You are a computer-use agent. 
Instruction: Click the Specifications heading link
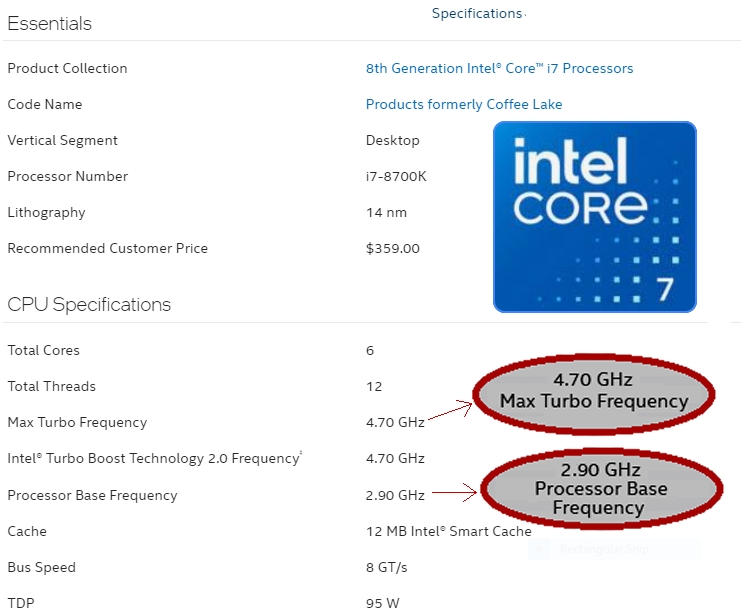(477, 13)
